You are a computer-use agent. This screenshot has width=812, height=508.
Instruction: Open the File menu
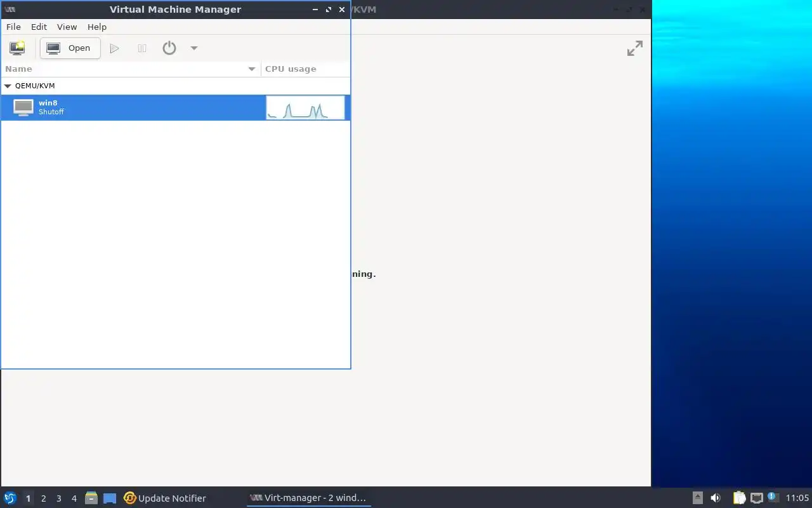point(13,27)
